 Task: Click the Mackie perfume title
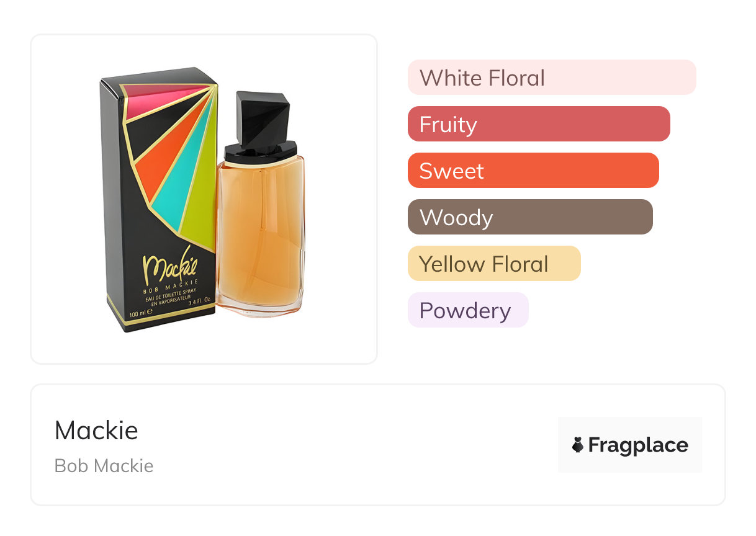[x=96, y=431]
